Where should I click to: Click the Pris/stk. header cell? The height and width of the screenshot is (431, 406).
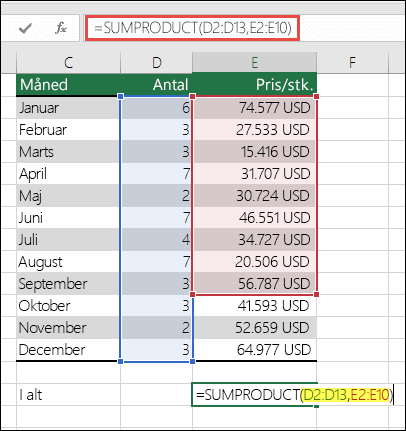coord(254,85)
